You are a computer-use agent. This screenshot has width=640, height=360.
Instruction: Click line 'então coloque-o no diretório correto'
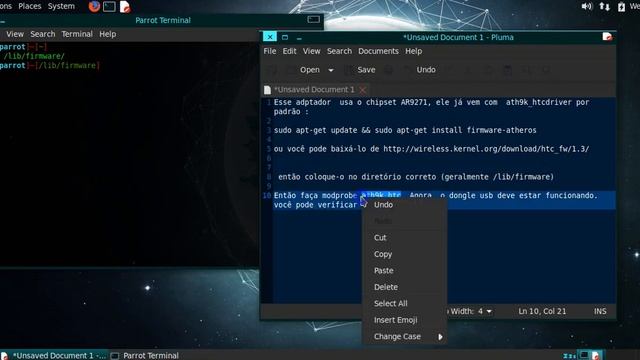(416, 177)
